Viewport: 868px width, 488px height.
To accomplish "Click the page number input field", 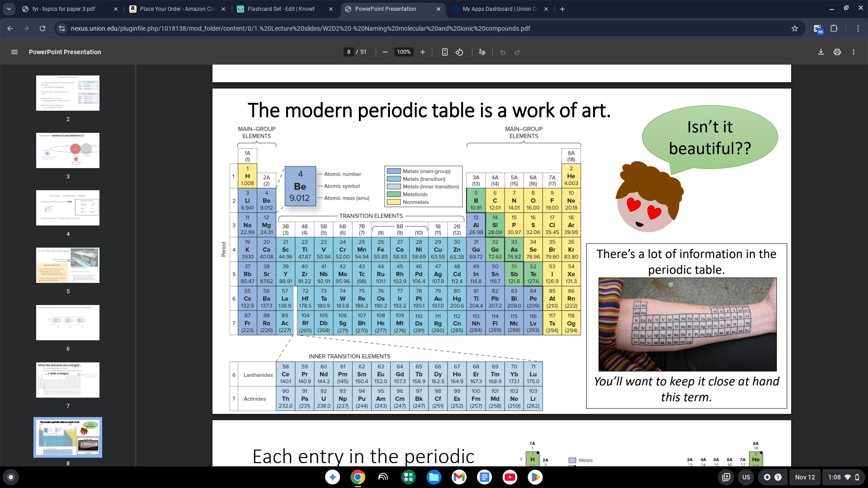I will tap(349, 52).
